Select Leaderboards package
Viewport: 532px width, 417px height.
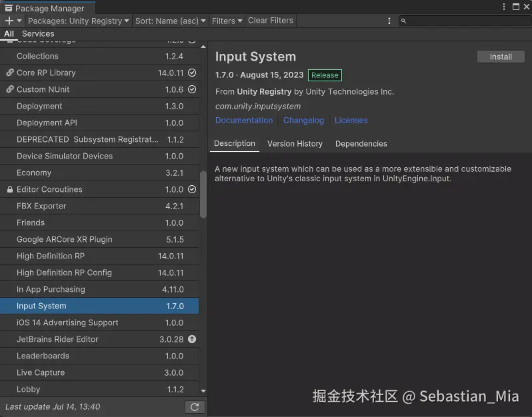point(99,356)
